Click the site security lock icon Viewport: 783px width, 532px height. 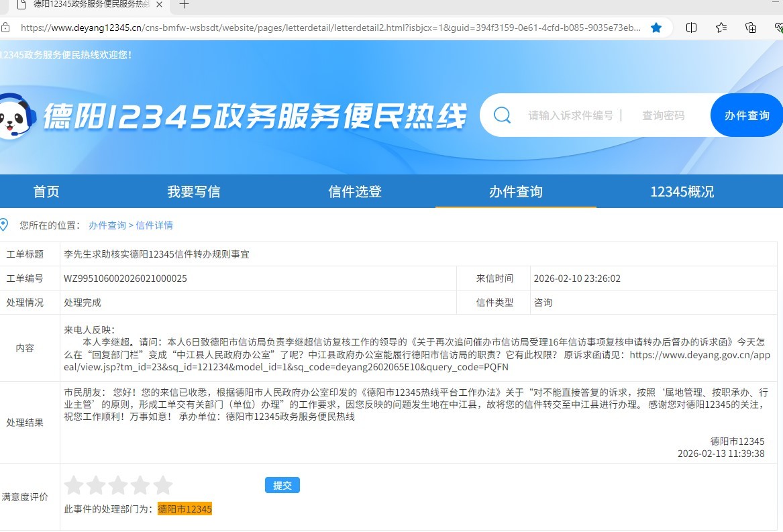pos(5,28)
